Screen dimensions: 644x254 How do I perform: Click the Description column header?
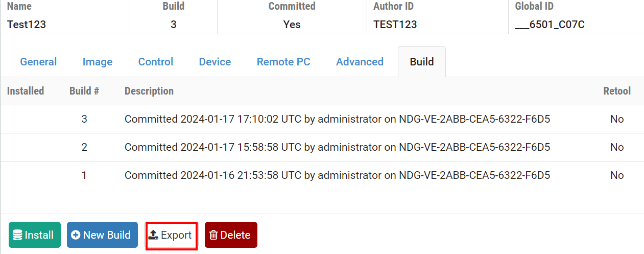[x=149, y=91]
